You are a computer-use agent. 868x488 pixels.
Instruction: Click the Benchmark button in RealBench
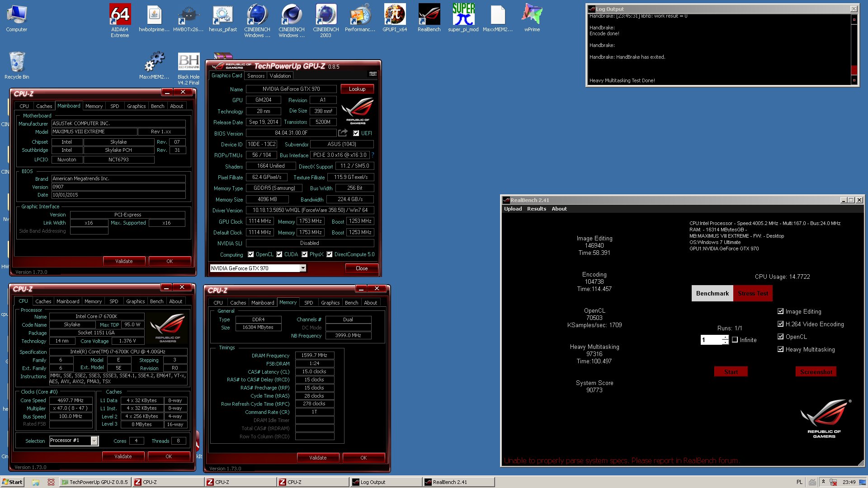coord(712,293)
